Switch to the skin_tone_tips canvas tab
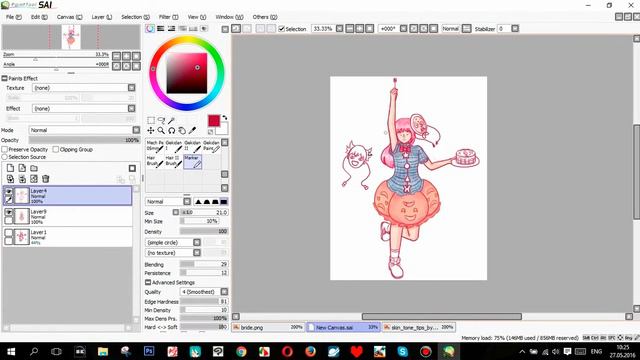This screenshot has width=640, height=360. coord(418,327)
